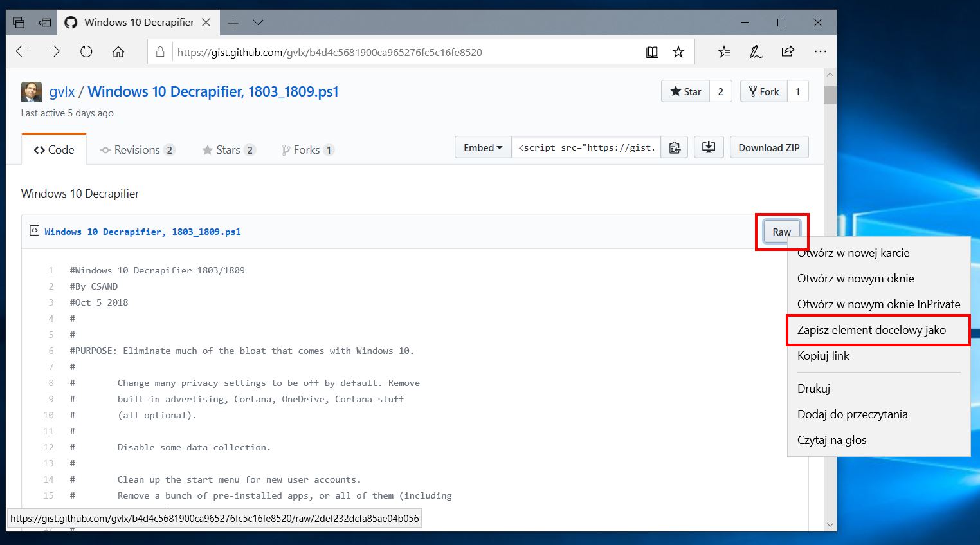Click the '#Oct 5 2018' code line
The width and height of the screenshot is (980, 545).
99,302
